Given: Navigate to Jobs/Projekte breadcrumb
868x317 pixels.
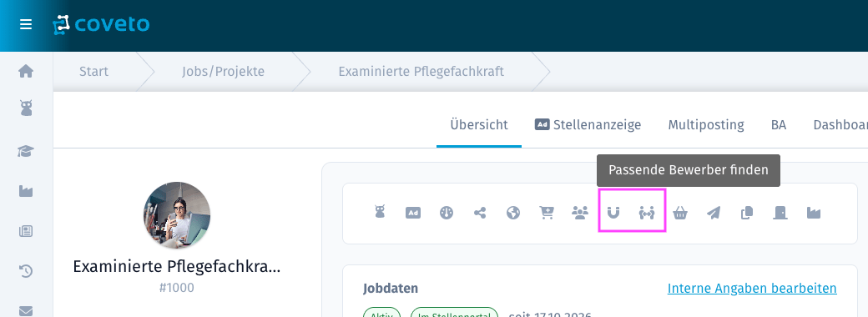Looking at the screenshot, I should click(x=223, y=72).
